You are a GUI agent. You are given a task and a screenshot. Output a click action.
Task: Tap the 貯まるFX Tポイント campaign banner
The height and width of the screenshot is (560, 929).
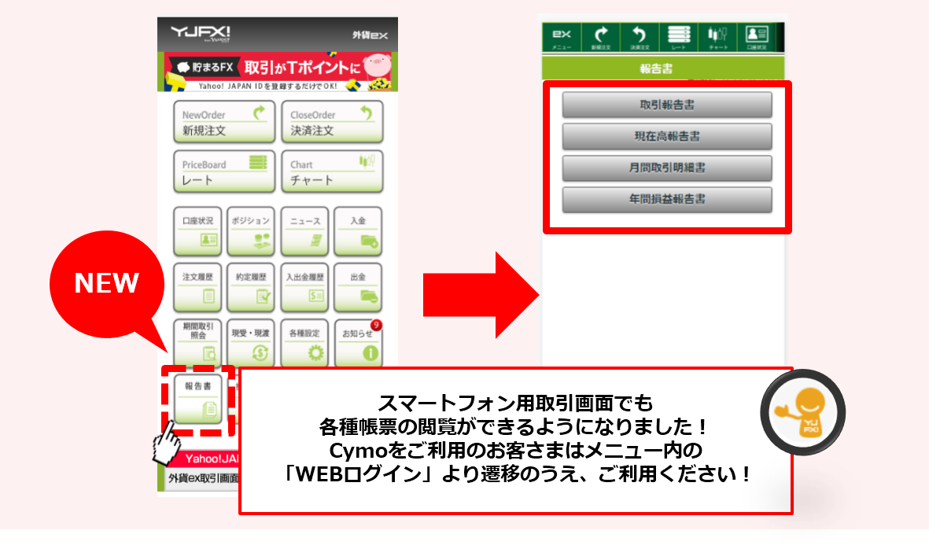pos(278,68)
